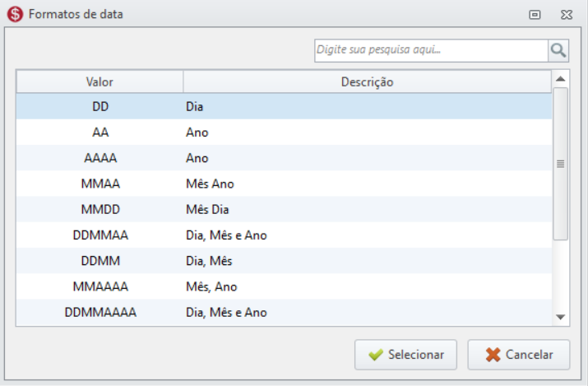Focus the search field 'Digite sua pesquisa aqui'

tap(430, 50)
